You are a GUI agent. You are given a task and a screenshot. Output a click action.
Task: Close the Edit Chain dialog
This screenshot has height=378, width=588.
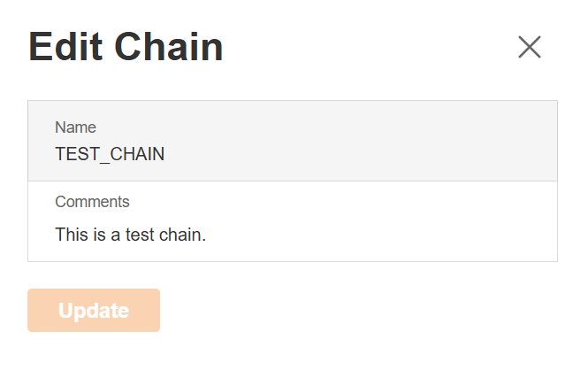tap(529, 47)
